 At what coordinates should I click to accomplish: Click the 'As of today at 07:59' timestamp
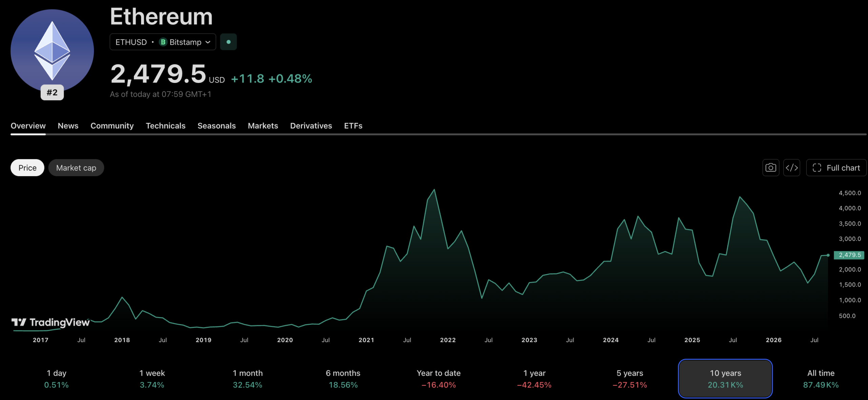click(x=161, y=94)
